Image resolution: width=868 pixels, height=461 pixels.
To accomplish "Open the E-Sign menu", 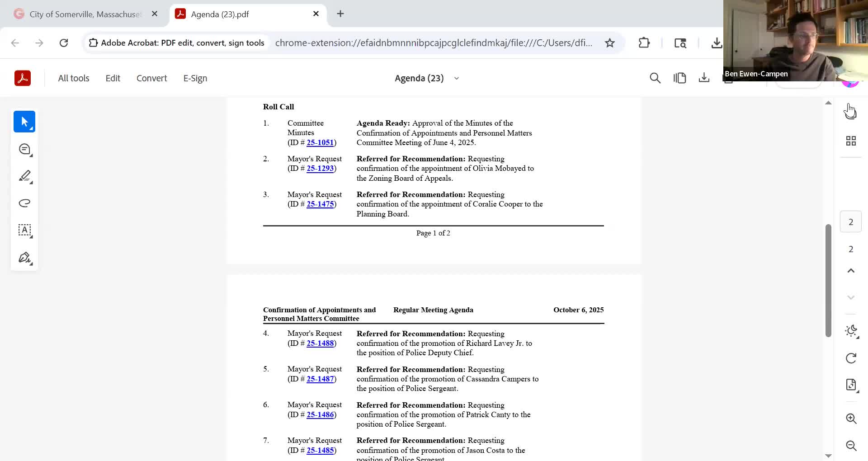I will click(x=195, y=78).
